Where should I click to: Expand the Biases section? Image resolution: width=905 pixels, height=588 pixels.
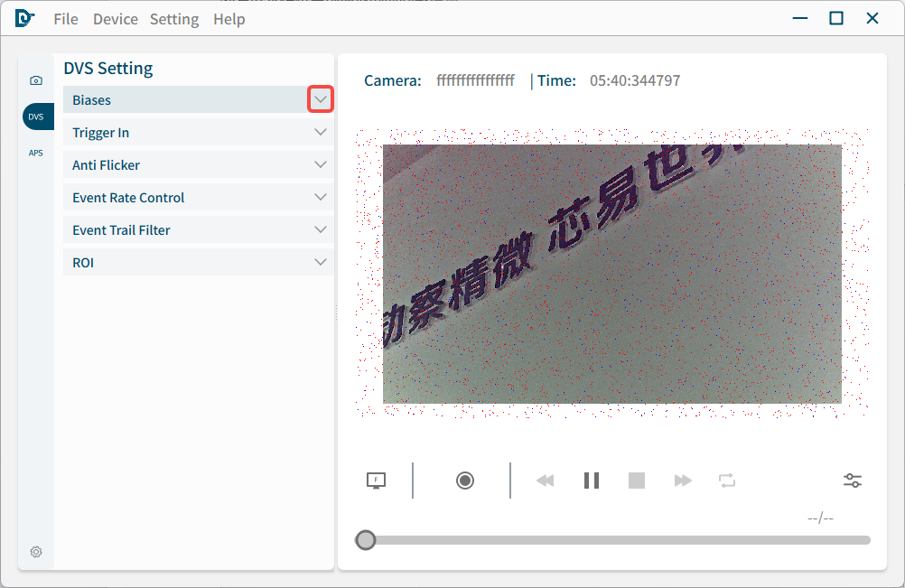[x=321, y=99]
